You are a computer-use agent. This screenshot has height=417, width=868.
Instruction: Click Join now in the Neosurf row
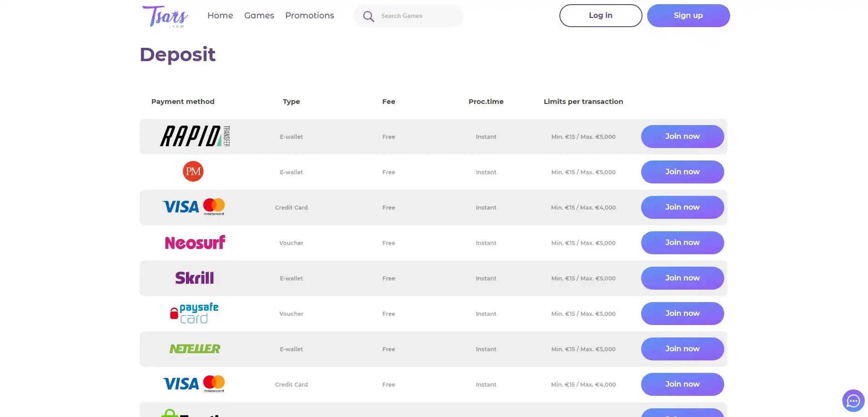click(682, 243)
